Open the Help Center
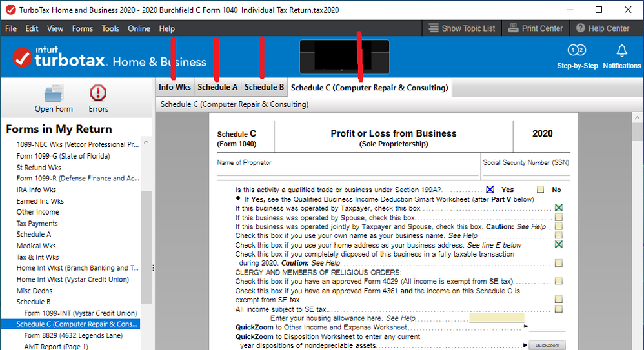The height and width of the screenshot is (350, 644). [603, 28]
